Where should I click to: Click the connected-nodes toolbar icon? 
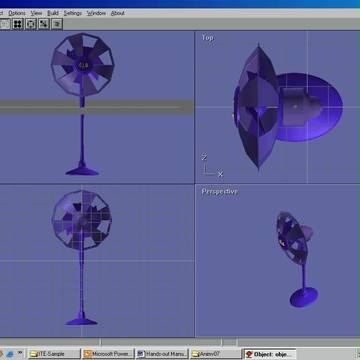[x=44, y=24]
